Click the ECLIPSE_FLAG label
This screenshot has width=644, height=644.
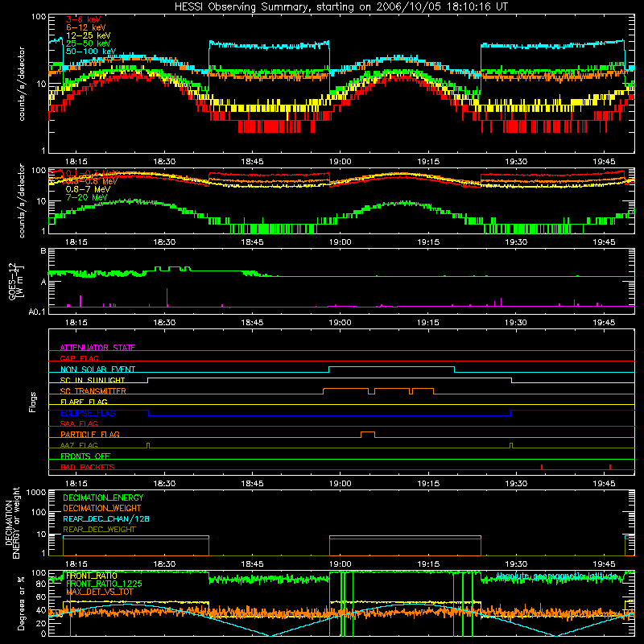[88, 413]
